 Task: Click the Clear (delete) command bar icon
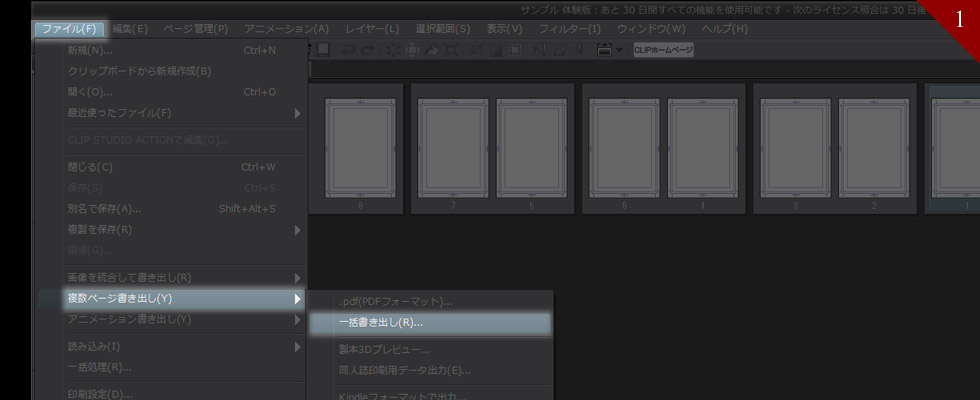[394, 50]
